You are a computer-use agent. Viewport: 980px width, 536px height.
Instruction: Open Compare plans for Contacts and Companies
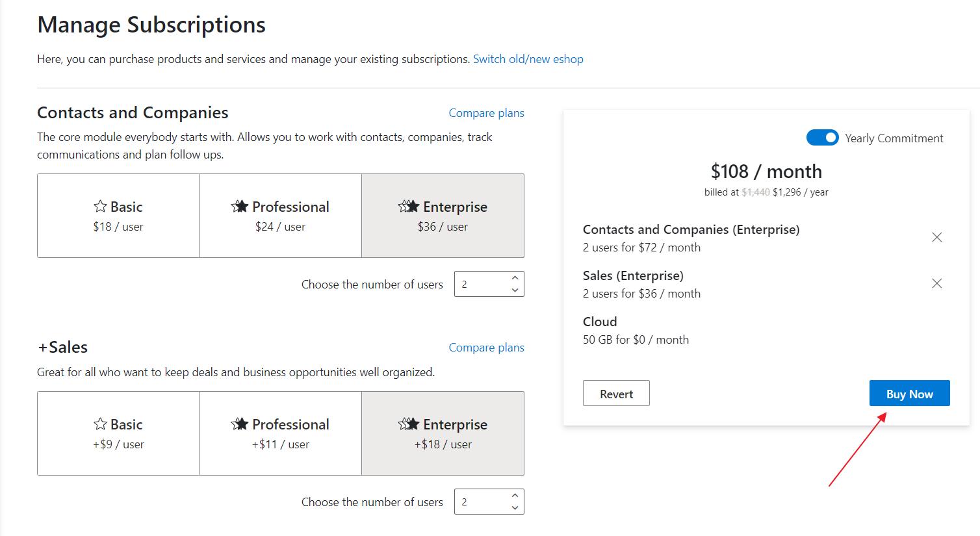point(486,113)
